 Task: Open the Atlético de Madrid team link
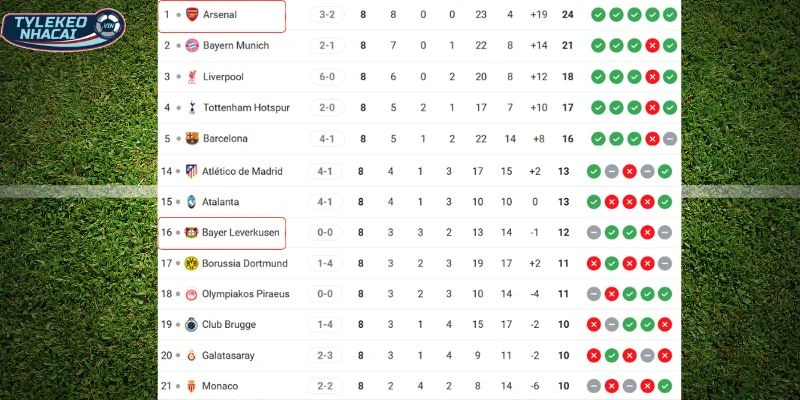point(244,171)
